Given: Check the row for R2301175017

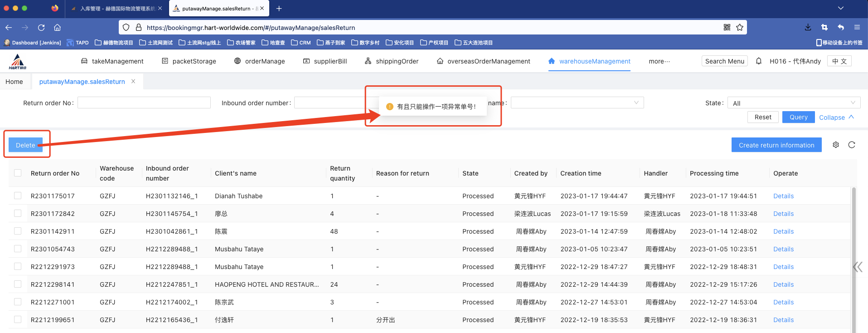Looking at the screenshot, I should (x=18, y=196).
